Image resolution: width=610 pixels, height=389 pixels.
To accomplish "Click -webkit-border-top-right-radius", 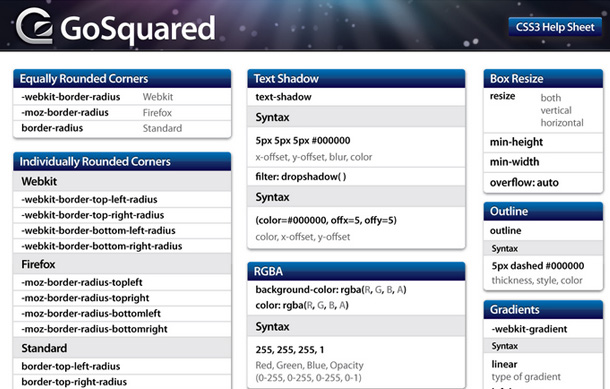I will (93, 215).
